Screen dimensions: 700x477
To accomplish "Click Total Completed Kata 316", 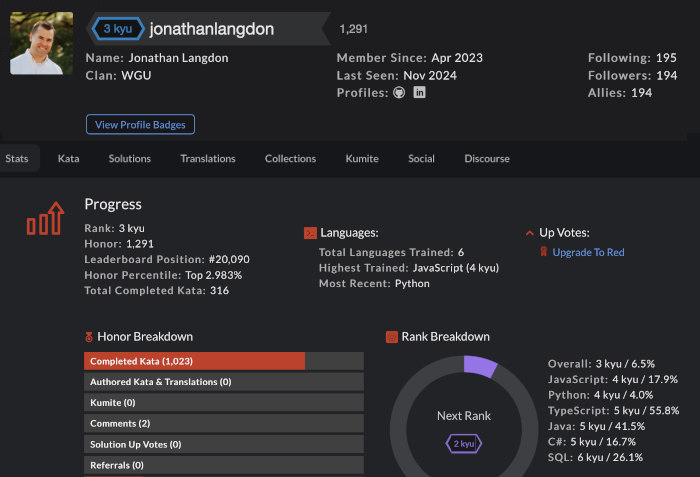I will pos(157,291).
